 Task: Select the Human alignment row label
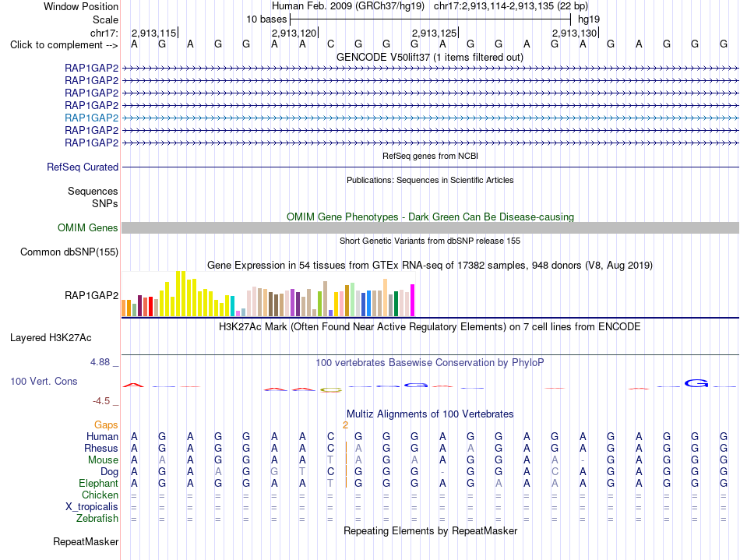tap(102, 436)
